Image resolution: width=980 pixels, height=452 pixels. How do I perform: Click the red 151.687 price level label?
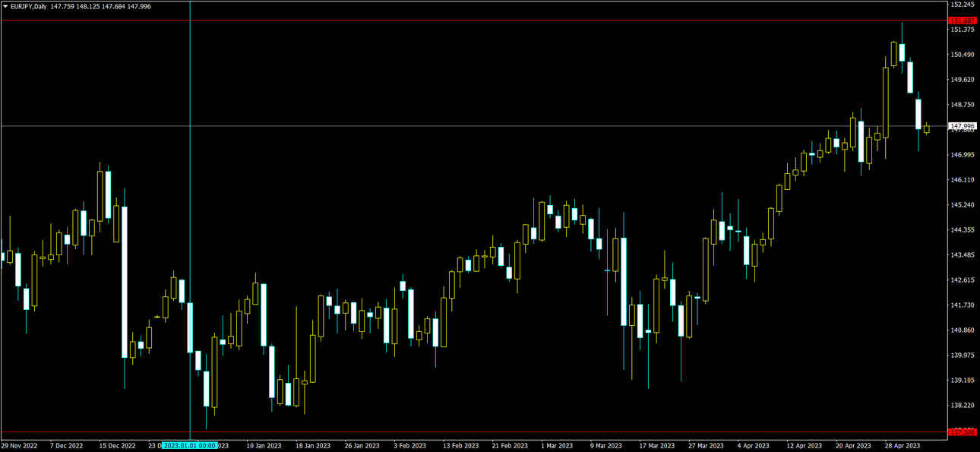coord(963,21)
